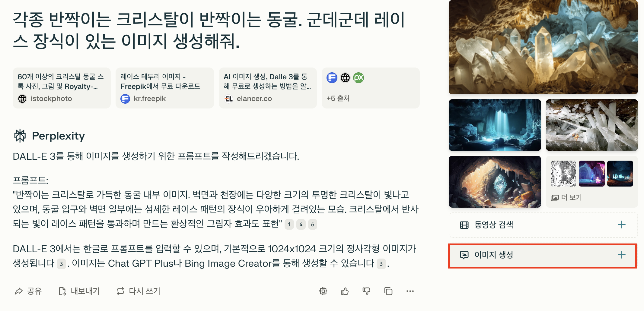The width and height of the screenshot is (644, 311).
Task: Click citation number 4 after the prompt
Action: click(x=301, y=224)
